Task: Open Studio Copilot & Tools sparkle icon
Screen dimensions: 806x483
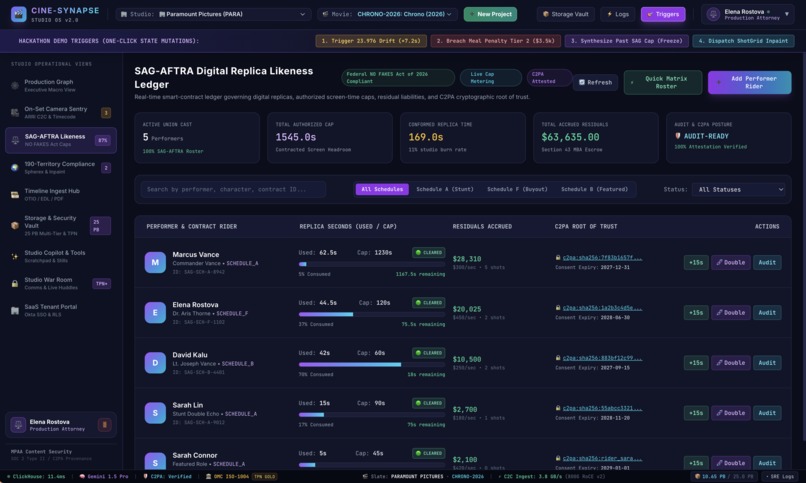Action: (x=15, y=256)
